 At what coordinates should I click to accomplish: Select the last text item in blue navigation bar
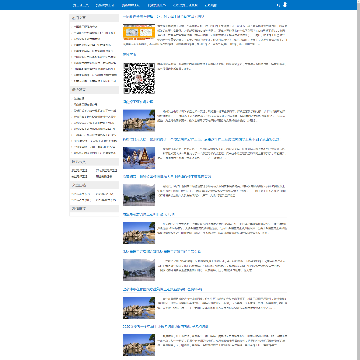click(x=211, y=5)
